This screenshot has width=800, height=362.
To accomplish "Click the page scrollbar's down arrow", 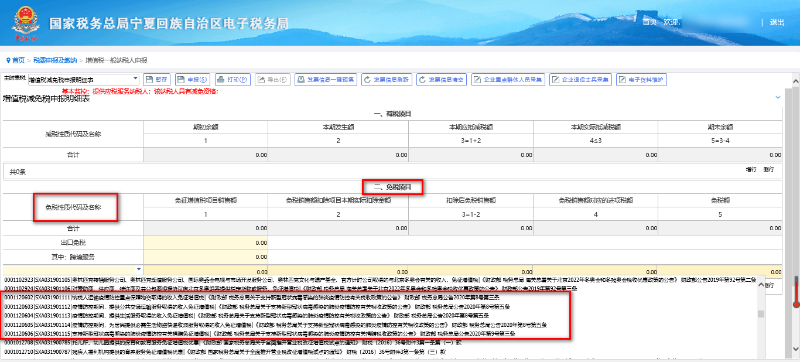I will [x=795, y=348].
